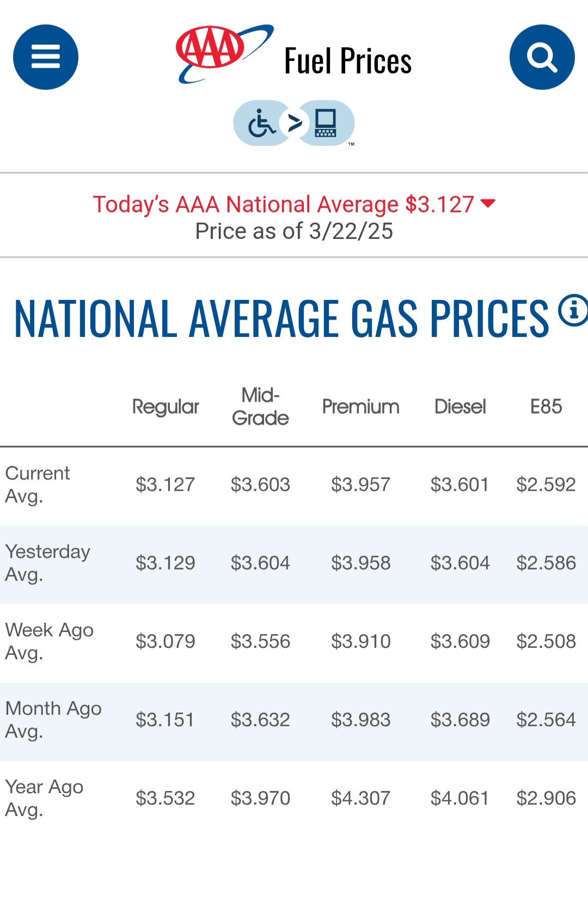Image resolution: width=588 pixels, height=901 pixels.
Task: Expand the red national average arrow
Action: (488, 204)
